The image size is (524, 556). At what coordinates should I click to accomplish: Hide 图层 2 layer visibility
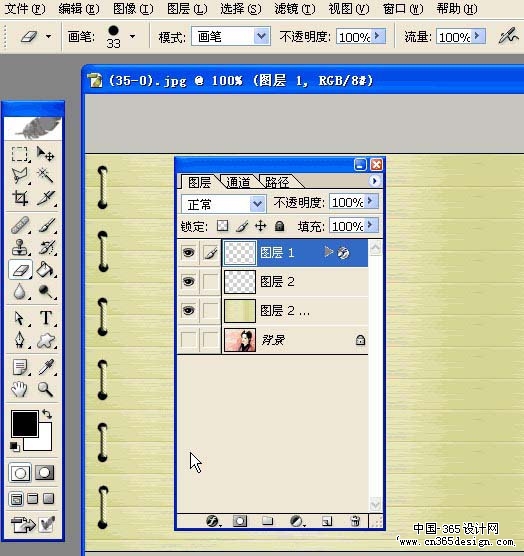(189, 282)
